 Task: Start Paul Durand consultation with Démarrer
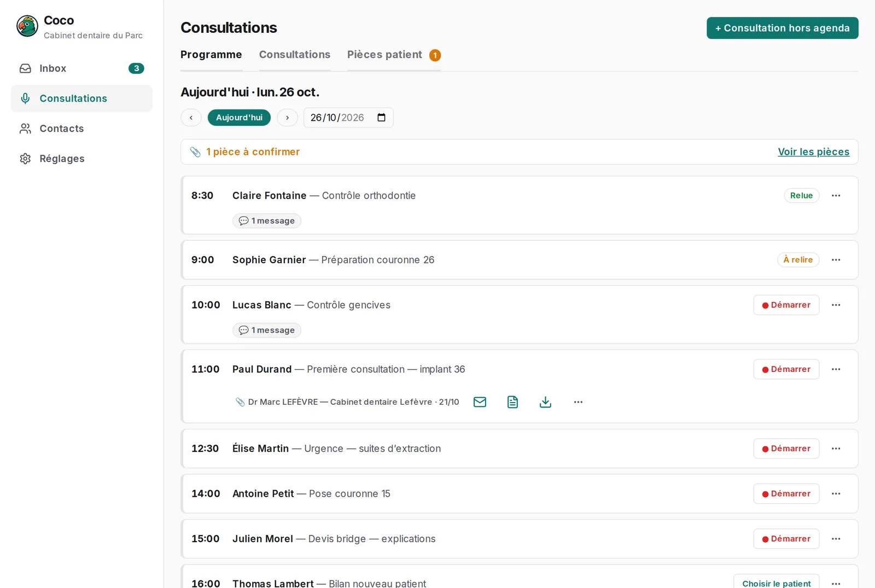point(786,369)
